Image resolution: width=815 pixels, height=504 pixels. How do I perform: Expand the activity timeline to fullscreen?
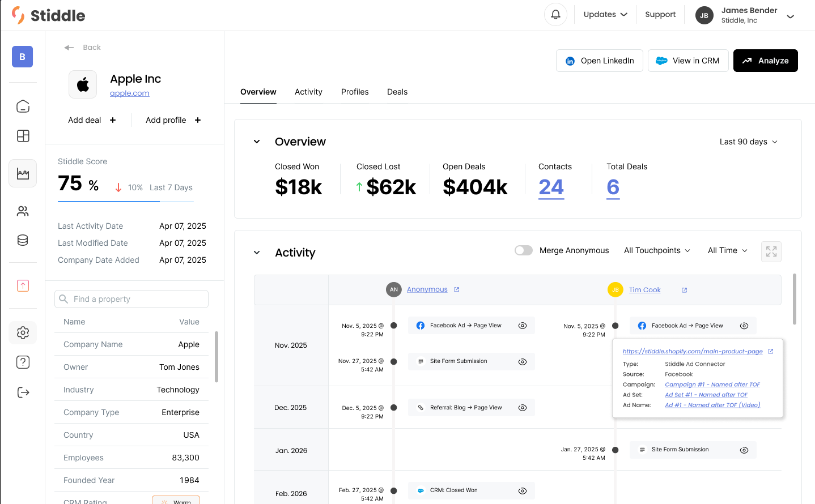[x=771, y=251]
